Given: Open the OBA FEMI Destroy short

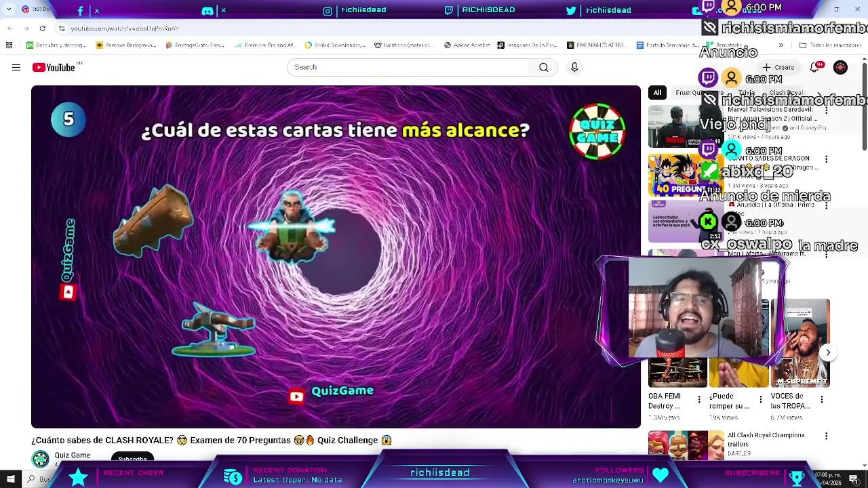Looking at the screenshot, I should pyautogui.click(x=677, y=373).
